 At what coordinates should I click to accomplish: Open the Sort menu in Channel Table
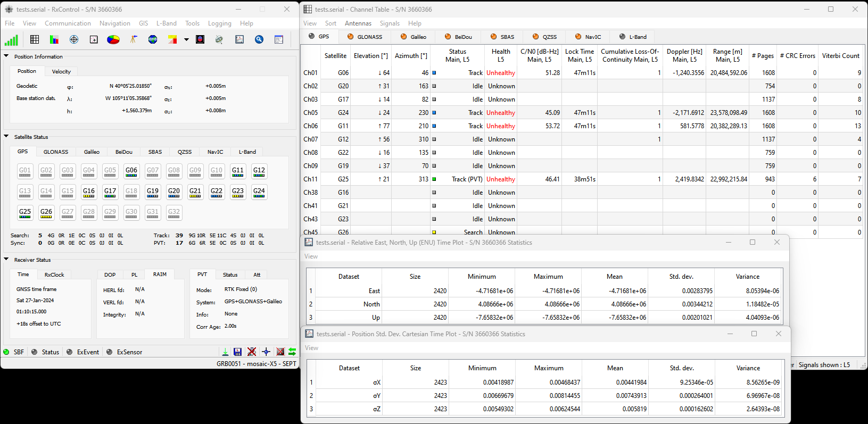[x=330, y=23]
